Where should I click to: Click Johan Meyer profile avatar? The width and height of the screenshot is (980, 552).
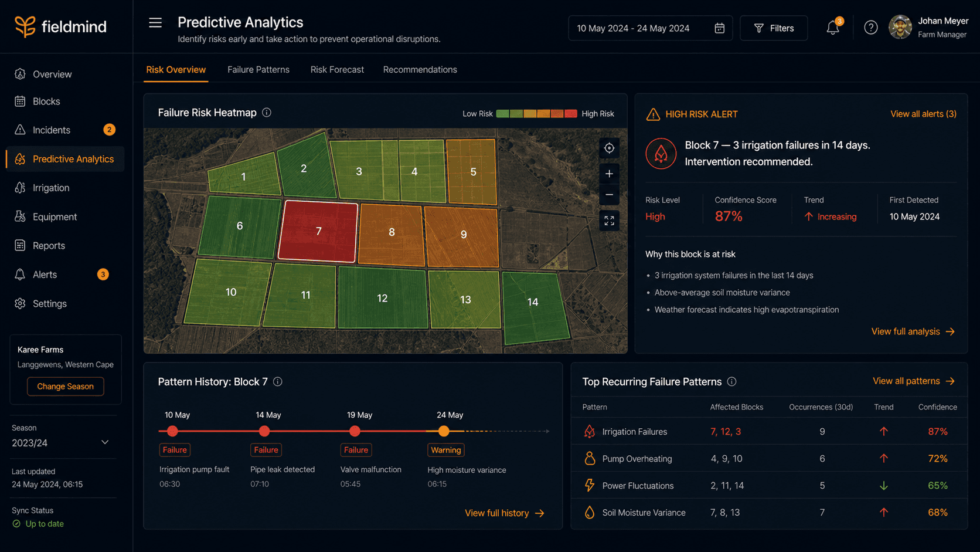point(900,27)
